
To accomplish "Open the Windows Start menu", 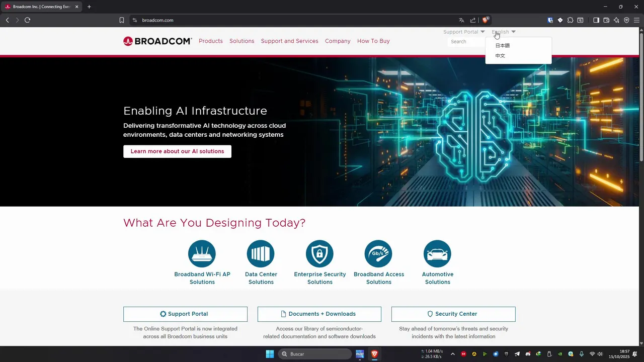I will pos(270,354).
